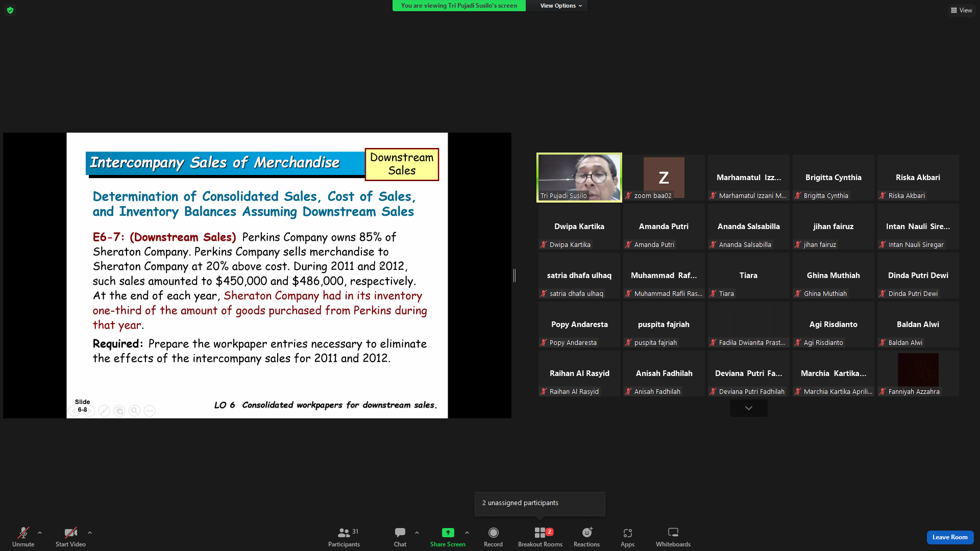Screen dimensions: 980x551
Task: Select Fanniyah Azzahra's profile picture
Action: (x=918, y=369)
